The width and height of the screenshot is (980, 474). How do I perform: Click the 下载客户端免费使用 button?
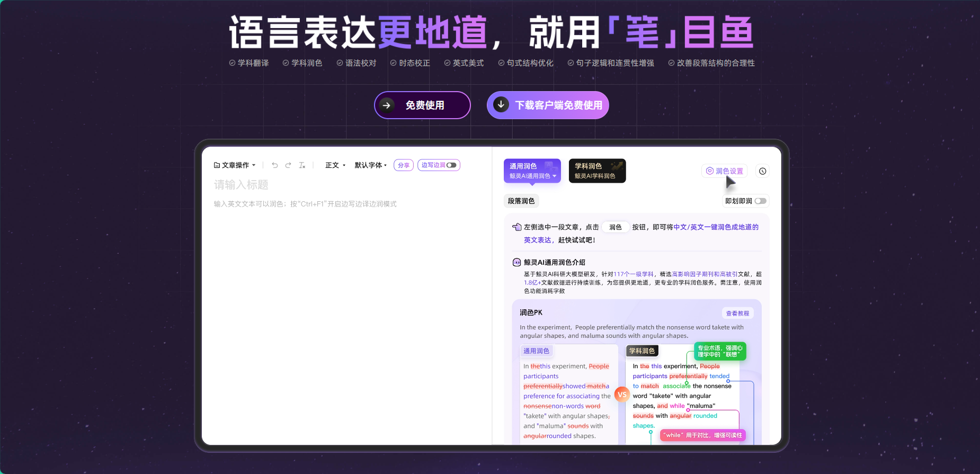tap(548, 105)
